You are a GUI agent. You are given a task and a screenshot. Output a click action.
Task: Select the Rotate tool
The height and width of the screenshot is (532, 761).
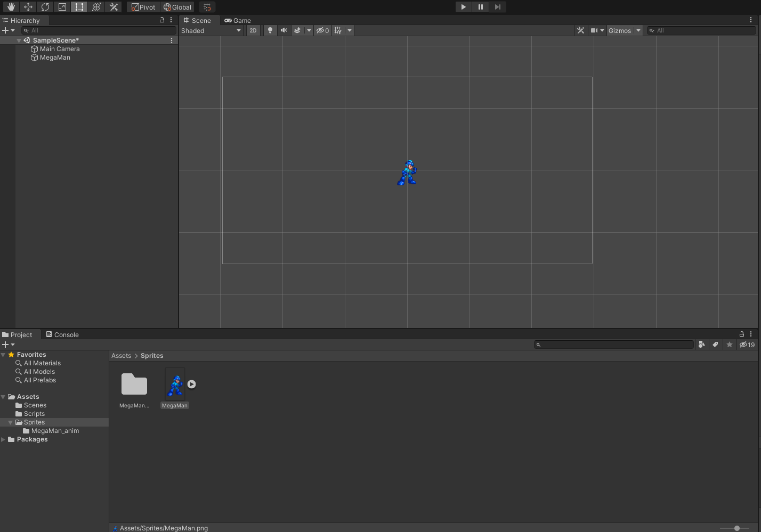click(x=45, y=7)
